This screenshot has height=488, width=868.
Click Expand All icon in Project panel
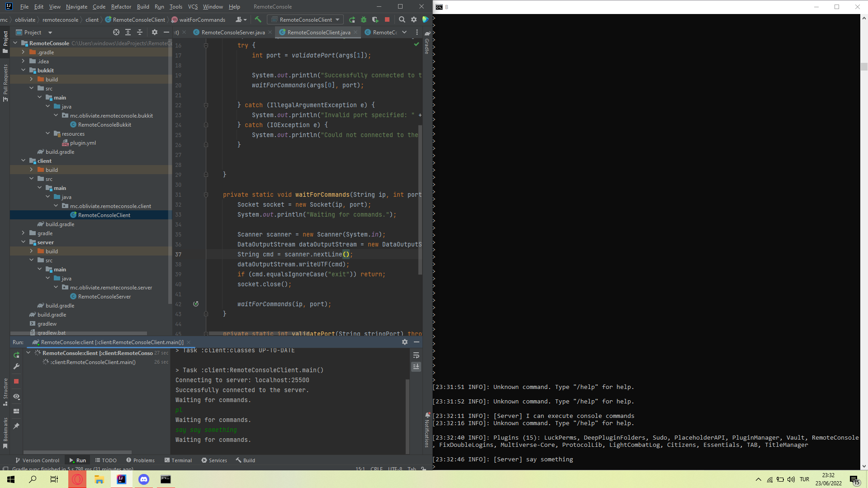[x=128, y=32]
